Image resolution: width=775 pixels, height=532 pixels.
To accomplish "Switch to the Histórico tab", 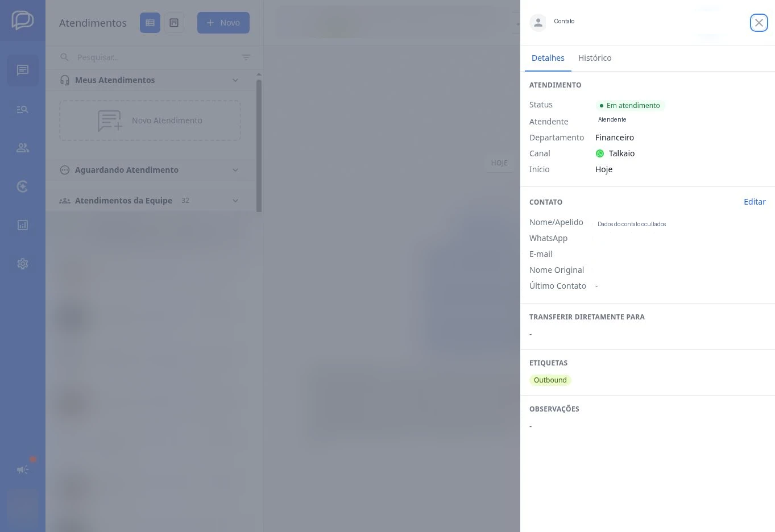I will (x=595, y=58).
